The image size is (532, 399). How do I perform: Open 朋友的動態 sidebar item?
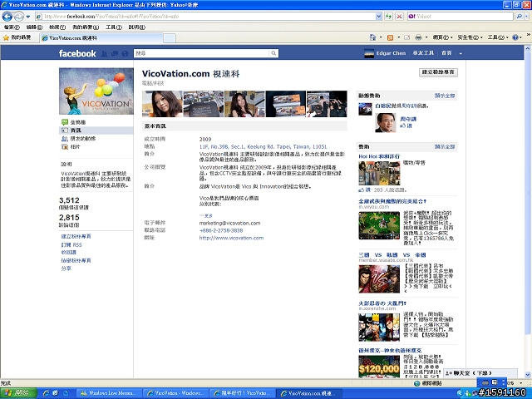point(78,139)
